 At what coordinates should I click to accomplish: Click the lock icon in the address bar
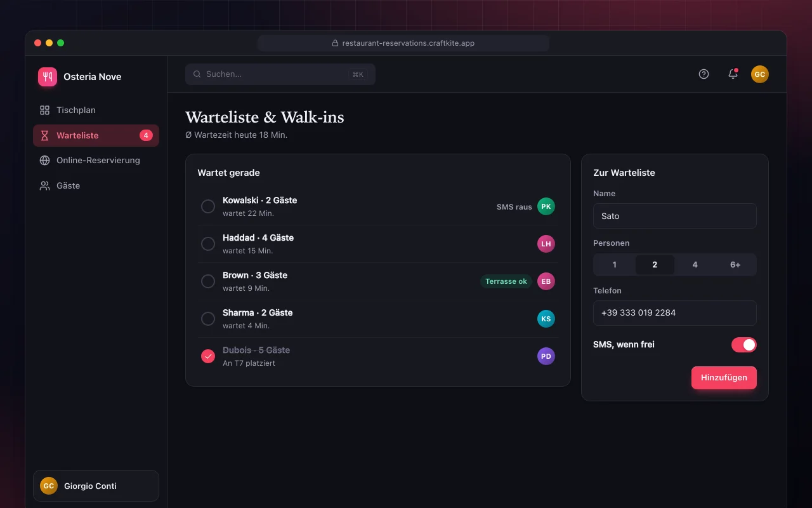coord(336,43)
